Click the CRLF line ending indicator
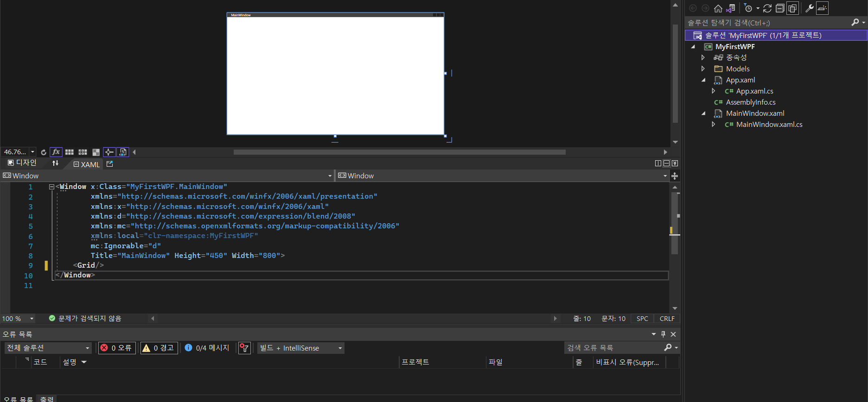 pyautogui.click(x=667, y=319)
